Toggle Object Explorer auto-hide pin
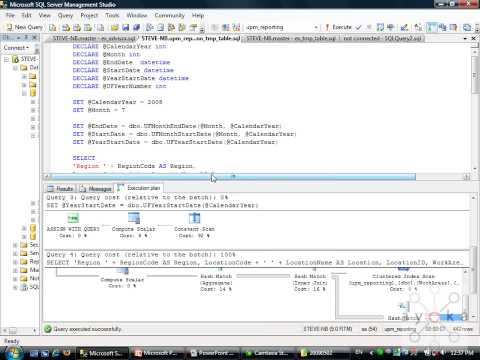The width and height of the screenshot is (480, 360). [26, 37]
